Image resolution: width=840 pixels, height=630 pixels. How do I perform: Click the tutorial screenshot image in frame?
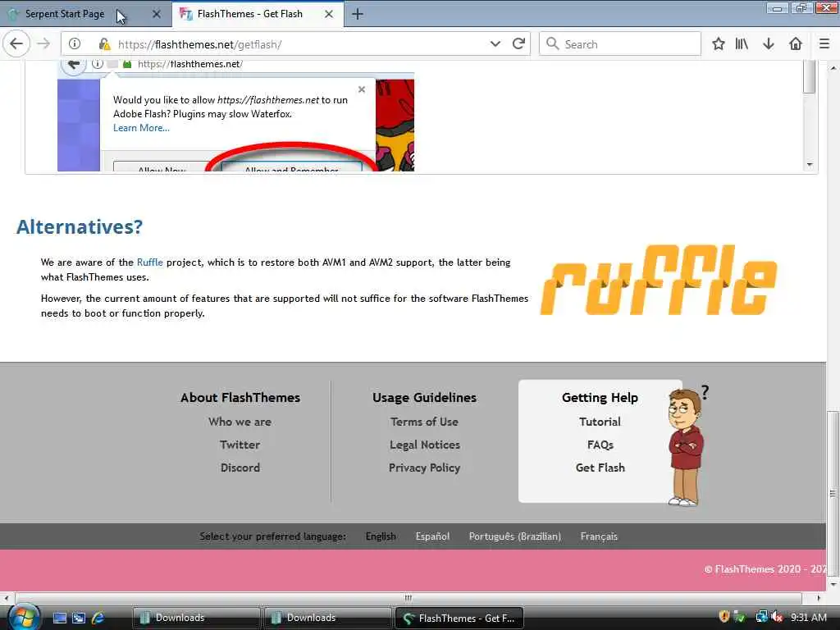[x=235, y=116]
